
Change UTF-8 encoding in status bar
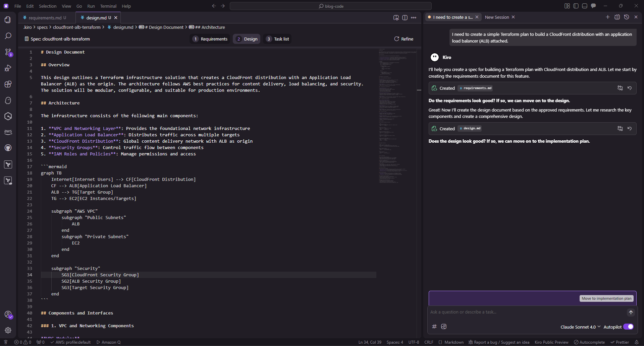tap(414, 342)
